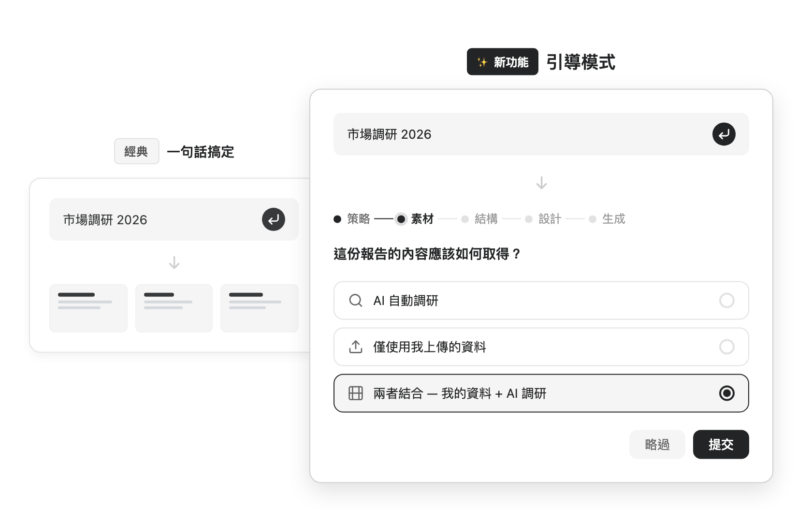Click the 提交 button

click(721, 444)
